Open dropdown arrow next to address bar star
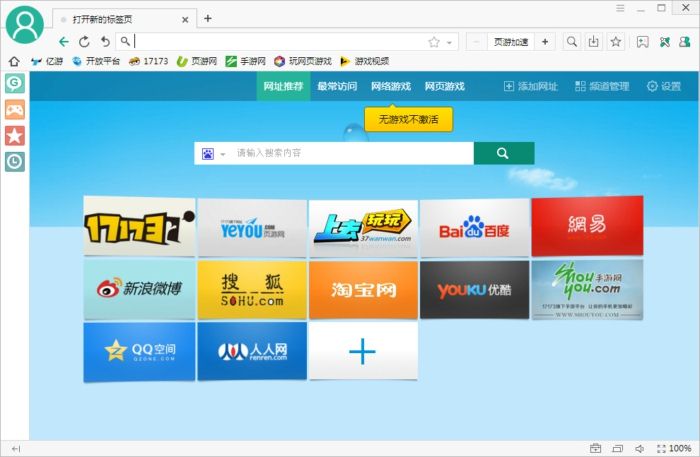Screen dimensions: 700x457 (449, 43)
